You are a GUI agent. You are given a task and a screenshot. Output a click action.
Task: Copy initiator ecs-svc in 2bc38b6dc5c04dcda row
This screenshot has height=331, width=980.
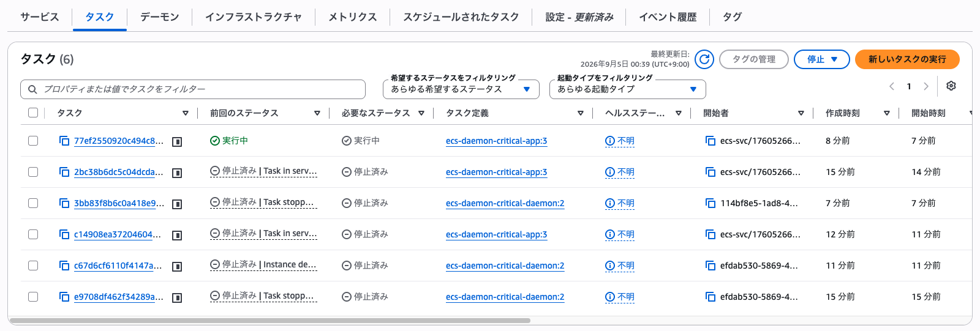[710, 172]
